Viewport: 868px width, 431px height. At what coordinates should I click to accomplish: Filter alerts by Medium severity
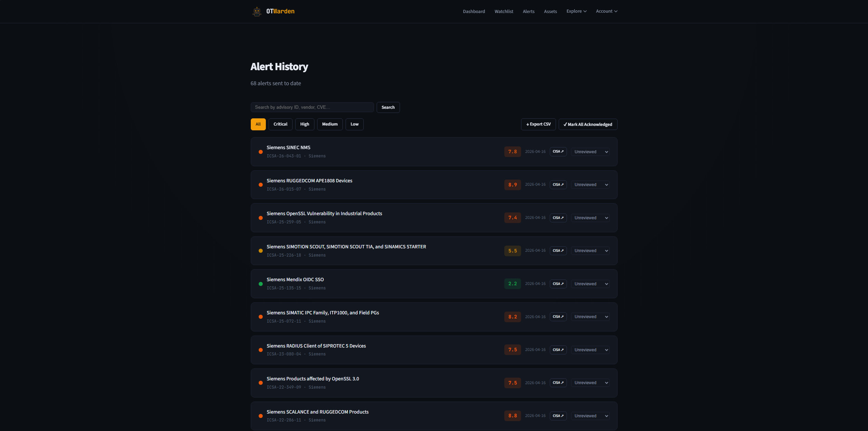(330, 124)
